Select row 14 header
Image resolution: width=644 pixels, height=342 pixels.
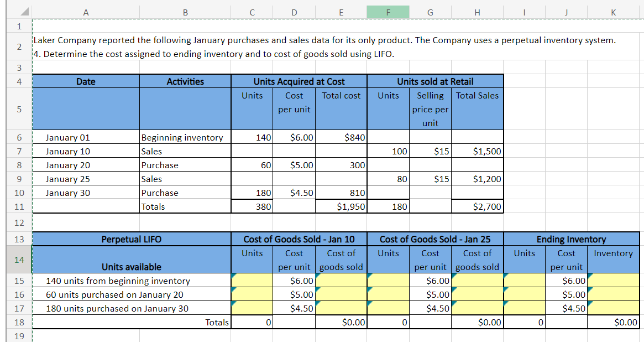[x=19, y=260]
